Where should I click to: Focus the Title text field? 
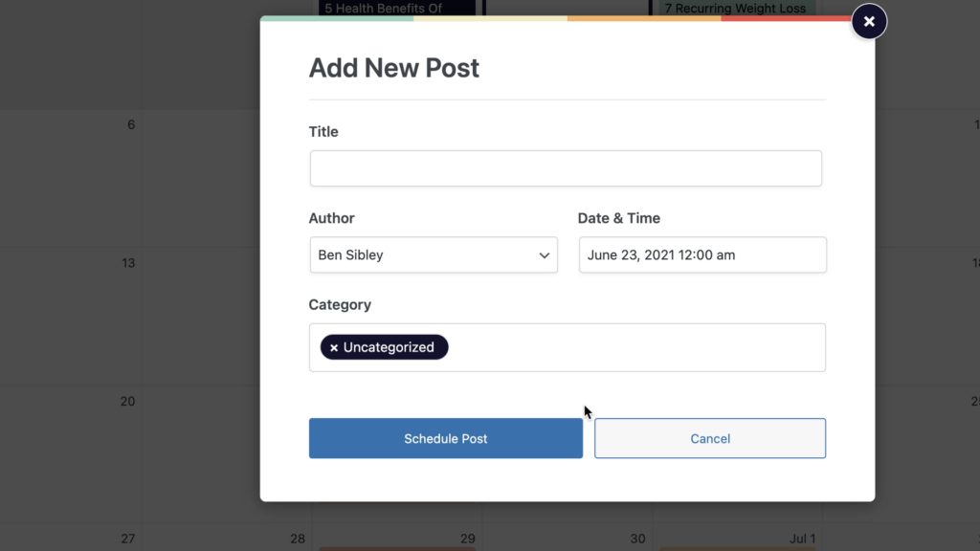click(x=566, y=168)
